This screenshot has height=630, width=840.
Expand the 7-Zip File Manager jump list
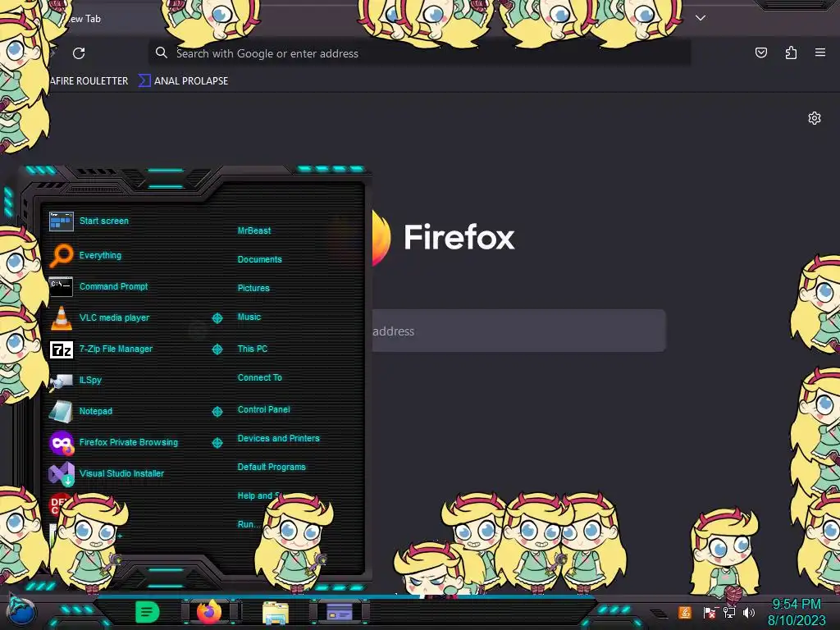(217, 349)
